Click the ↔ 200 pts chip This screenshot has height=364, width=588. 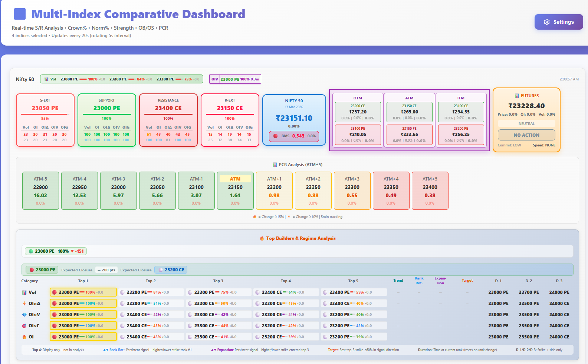click(106, 270)
